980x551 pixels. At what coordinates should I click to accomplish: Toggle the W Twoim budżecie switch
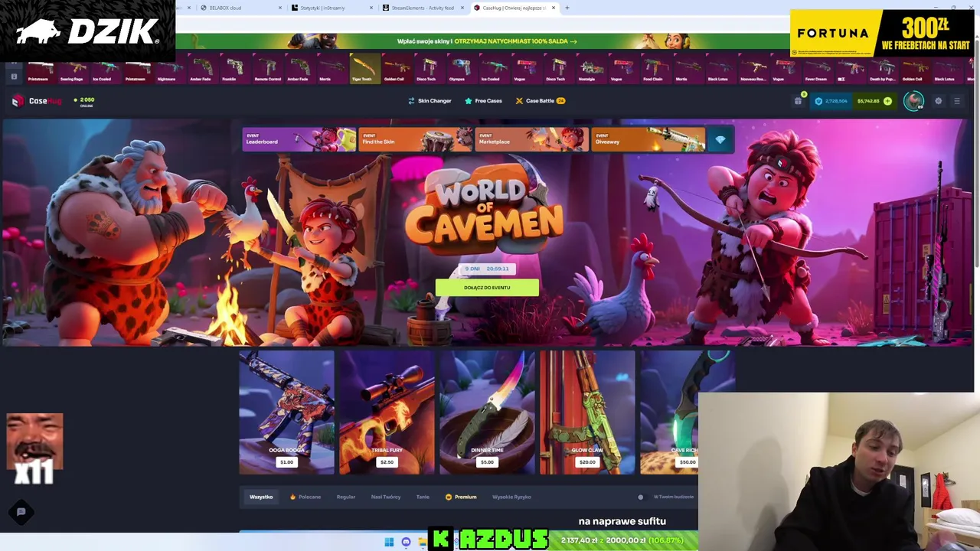(x=642, y=497)
